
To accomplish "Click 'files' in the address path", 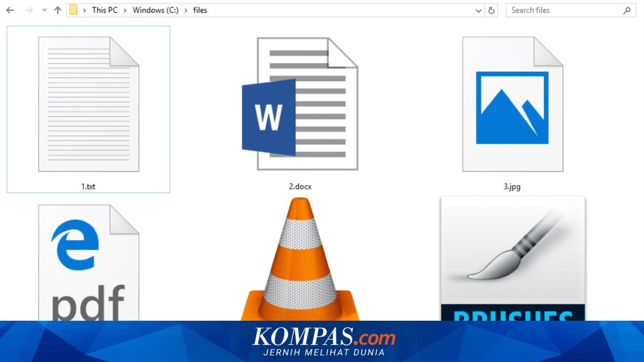I will [x=200, y=10].
